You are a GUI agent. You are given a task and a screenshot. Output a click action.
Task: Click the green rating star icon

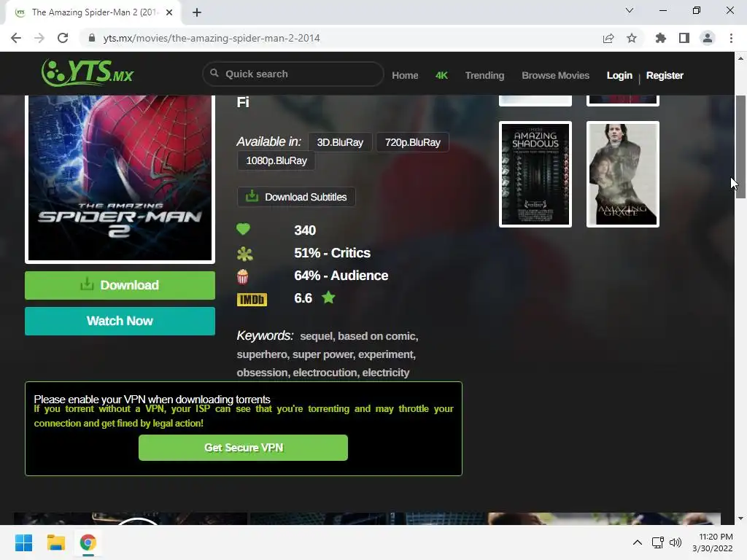(328, 297)
